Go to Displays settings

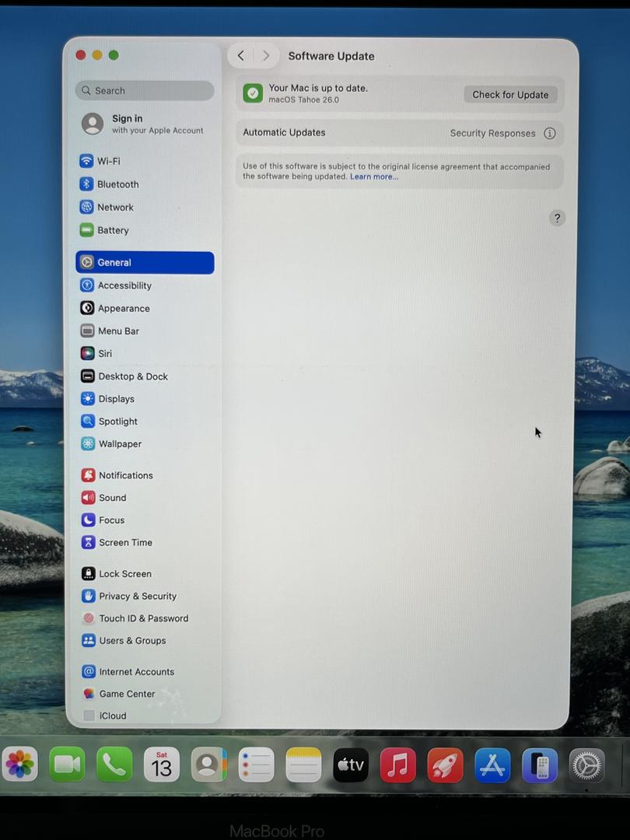pyautogui.click(x=145, y=399)
